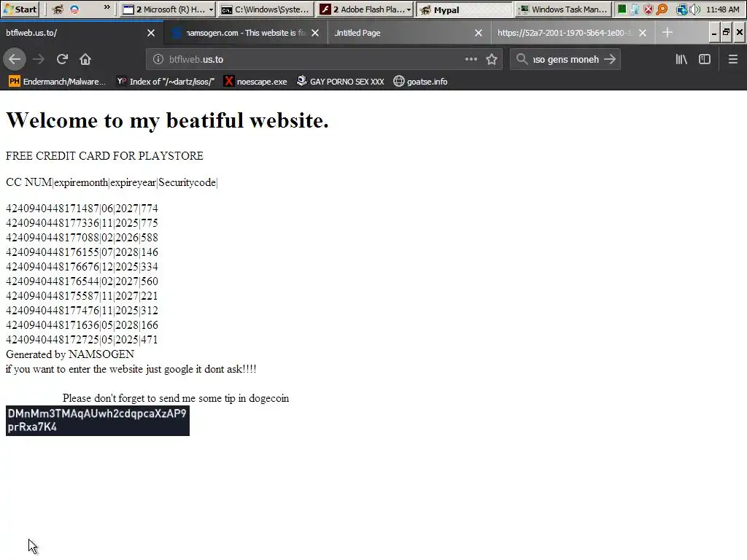Toggle the sidebar view icon
The width and height of the screenshot is (747, 560).
704,59
